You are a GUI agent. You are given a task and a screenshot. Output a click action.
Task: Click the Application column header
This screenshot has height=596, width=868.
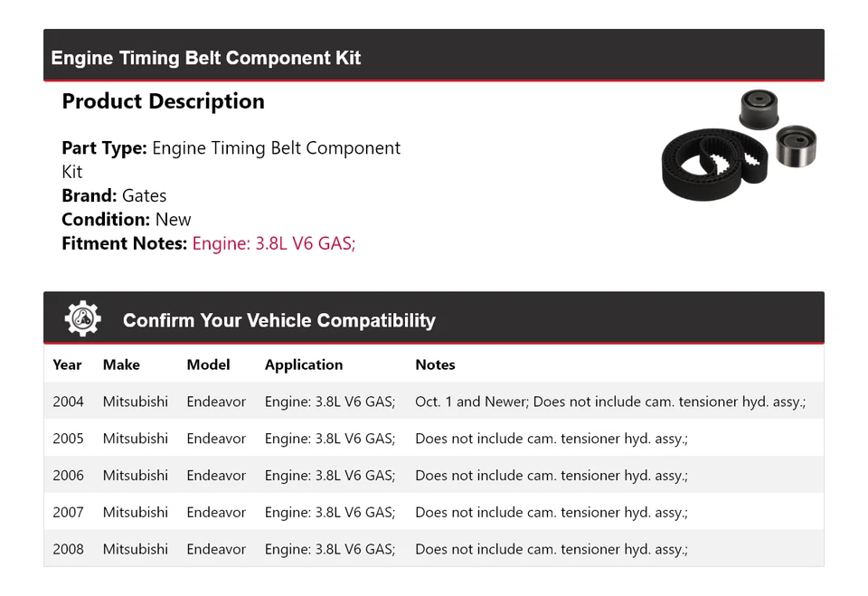point(304,364)
